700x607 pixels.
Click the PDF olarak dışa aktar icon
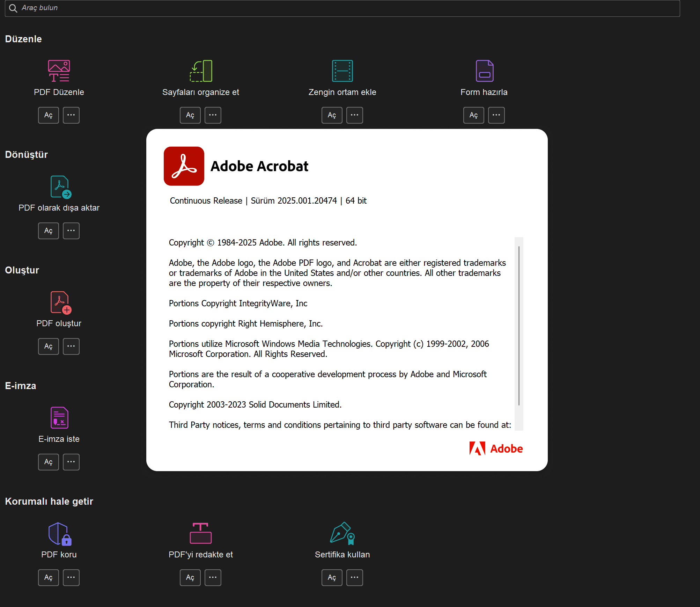[61, 187]
